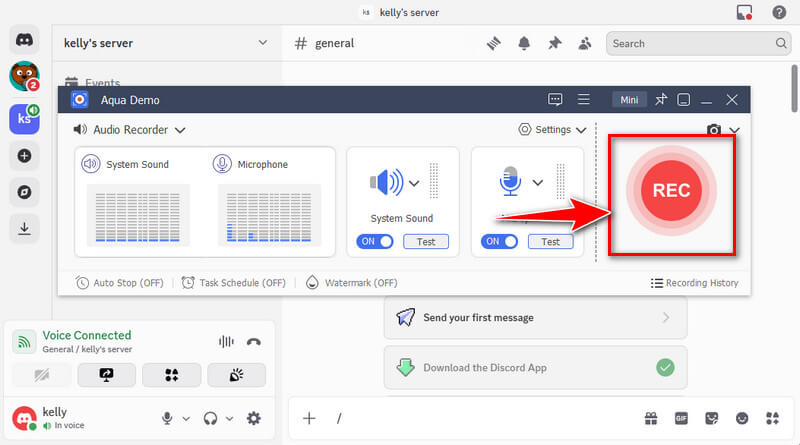Open Discord inbox icon at top right
800x445 pixels.
coord(744,12)
